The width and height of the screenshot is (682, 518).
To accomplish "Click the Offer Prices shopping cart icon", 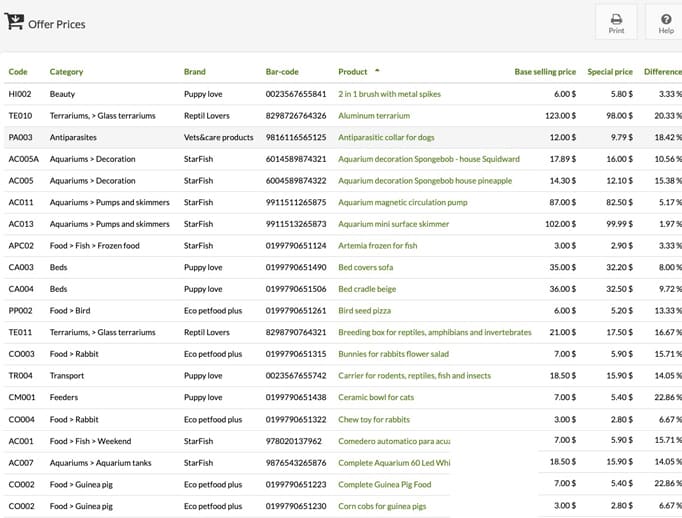I will [14, 22].
